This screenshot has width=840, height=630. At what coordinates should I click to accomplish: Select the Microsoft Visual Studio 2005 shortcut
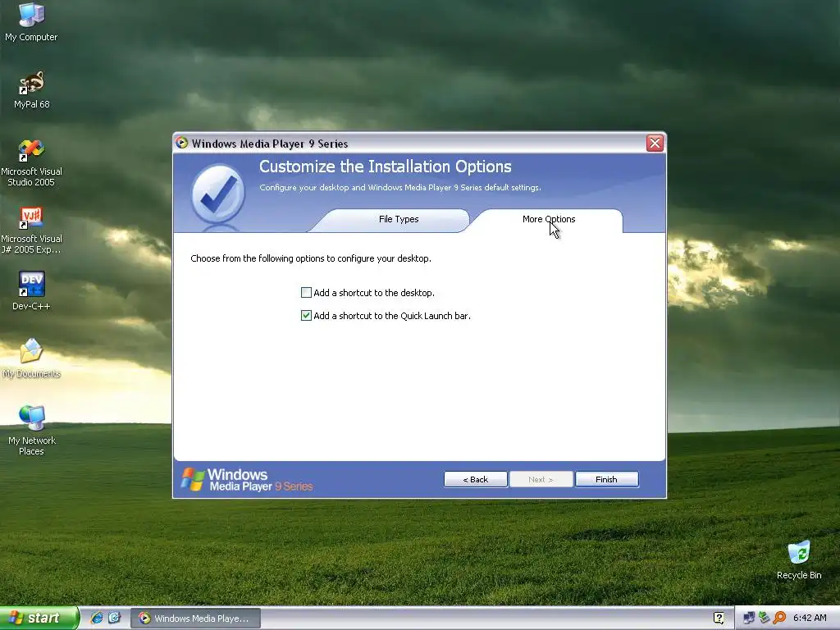(x=32, y=163)
